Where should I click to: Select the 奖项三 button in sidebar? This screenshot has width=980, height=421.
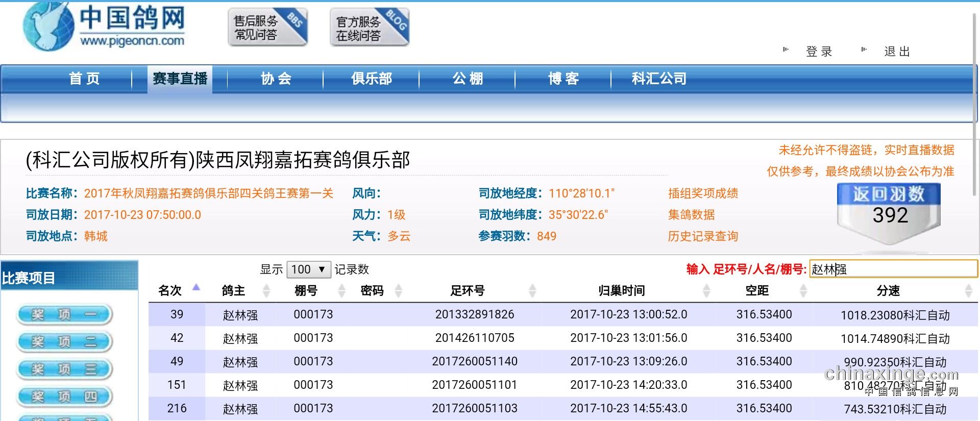click(x=64, y=369)
